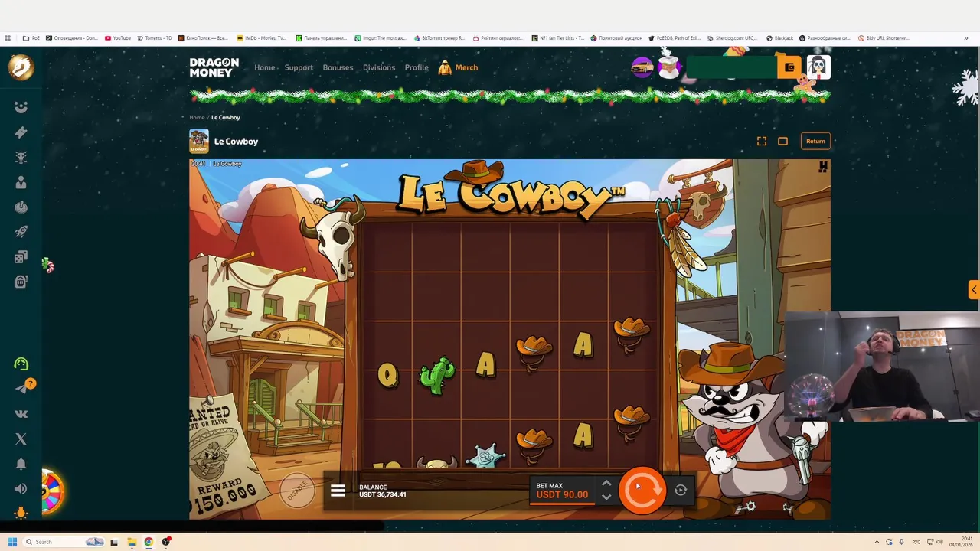Click the dragon coin sidebar logo

[x=21, y=67]
